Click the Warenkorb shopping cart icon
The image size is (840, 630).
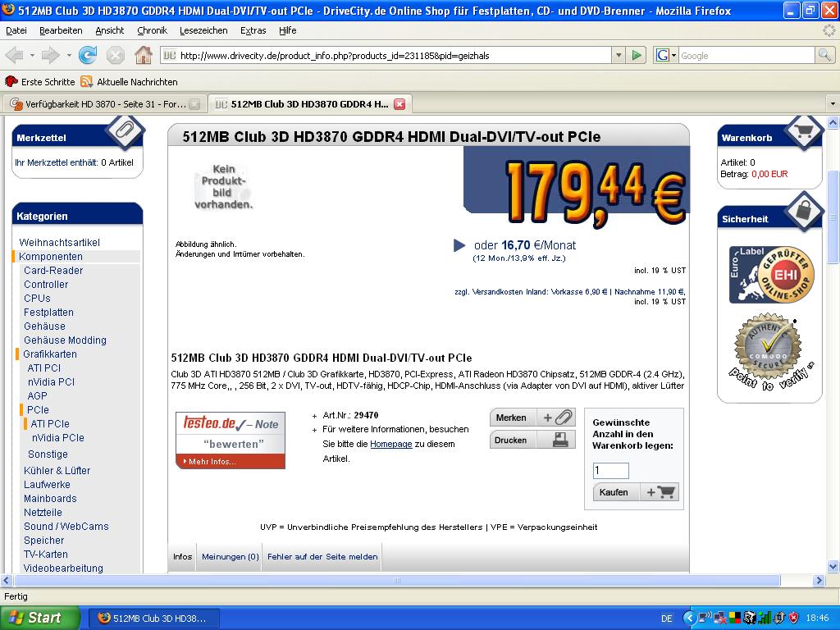pyautogui.click(x=804, y=131)
